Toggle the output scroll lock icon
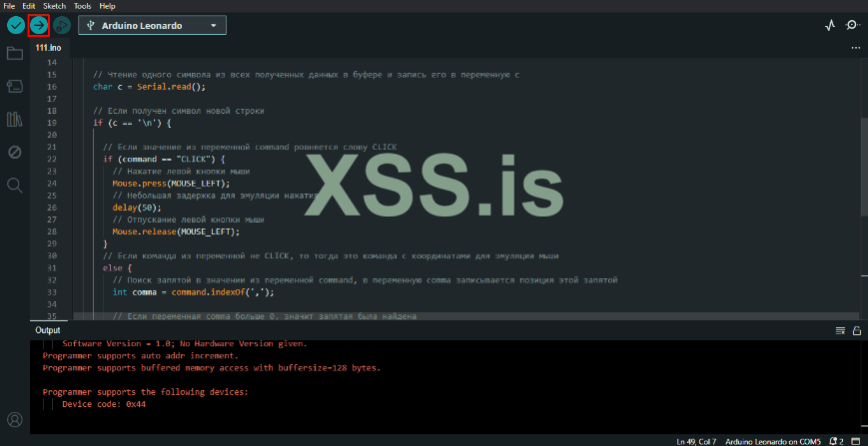The height and width of the screenshot is (446, 868). coord(856,330)
